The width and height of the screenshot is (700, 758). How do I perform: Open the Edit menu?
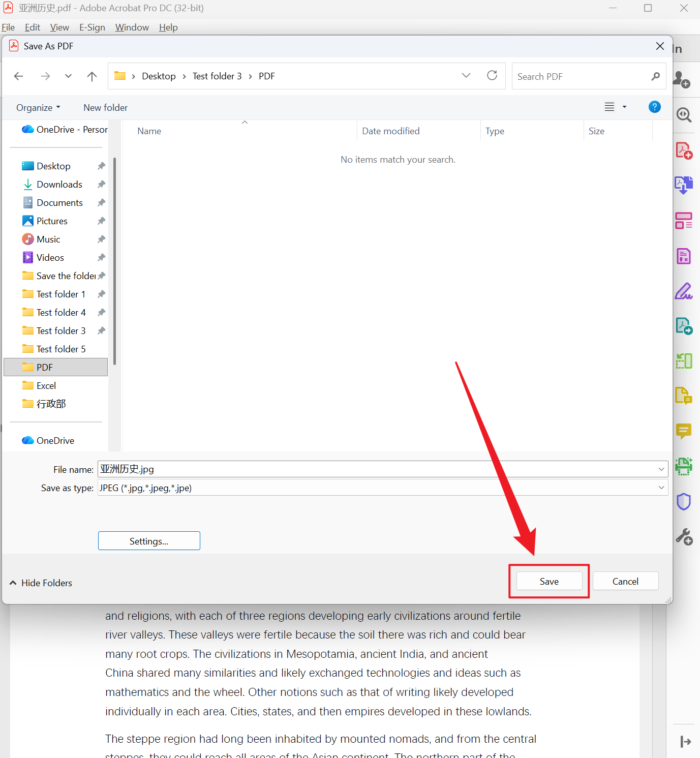point(33,27)
